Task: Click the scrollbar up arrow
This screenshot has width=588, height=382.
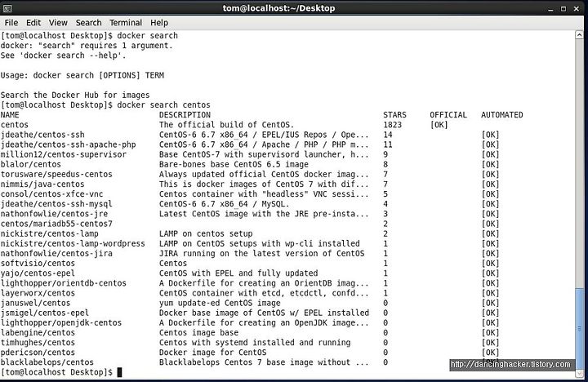Action: tap(579, 35)
